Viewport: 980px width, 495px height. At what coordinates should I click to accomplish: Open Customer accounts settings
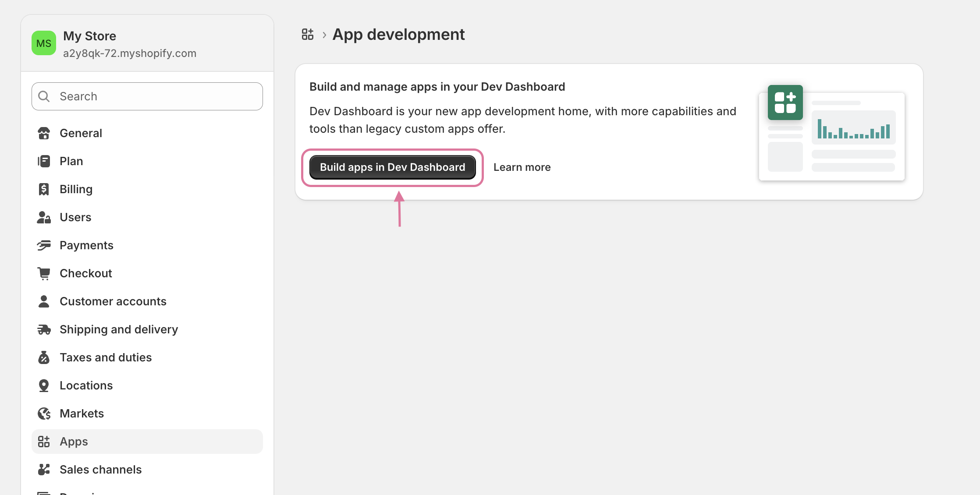[113, 301]
